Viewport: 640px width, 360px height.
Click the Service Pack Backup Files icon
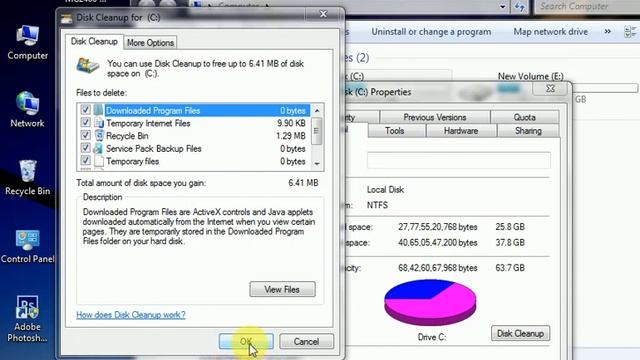[x=99, y=148]
